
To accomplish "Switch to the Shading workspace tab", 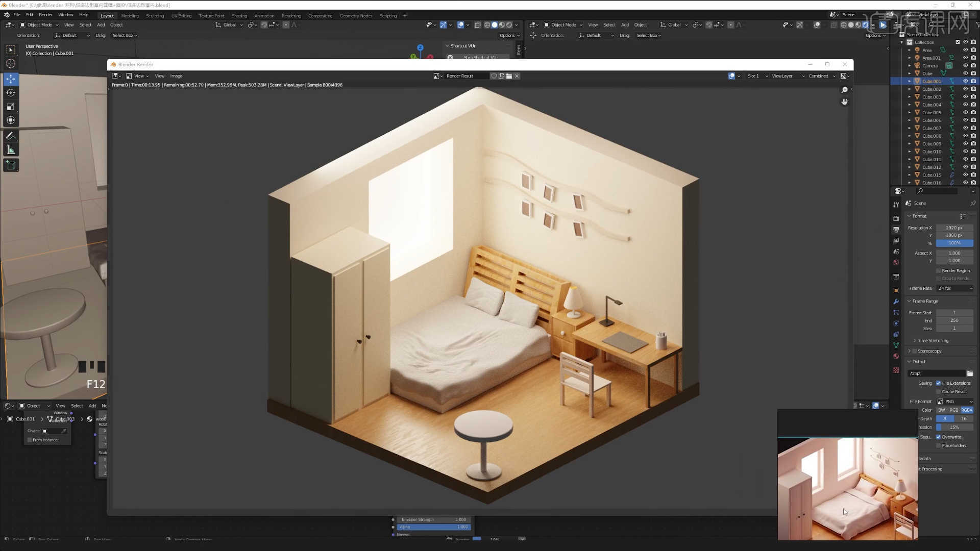I will click(x=239, y=16).
